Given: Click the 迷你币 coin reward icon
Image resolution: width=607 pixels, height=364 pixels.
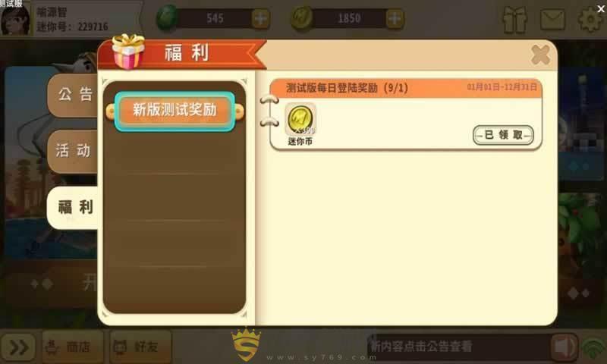Looking at the screenshot, I should click(x=300, y=120).
